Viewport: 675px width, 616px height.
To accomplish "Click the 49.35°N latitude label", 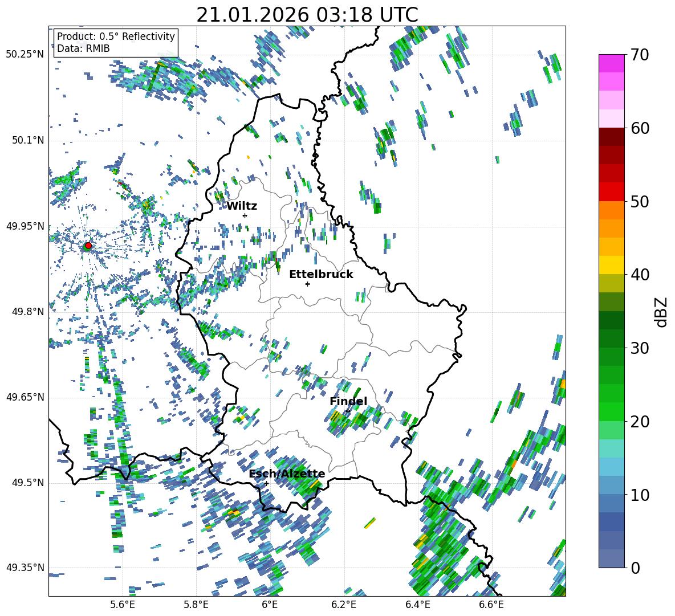I will click(25, 568).
